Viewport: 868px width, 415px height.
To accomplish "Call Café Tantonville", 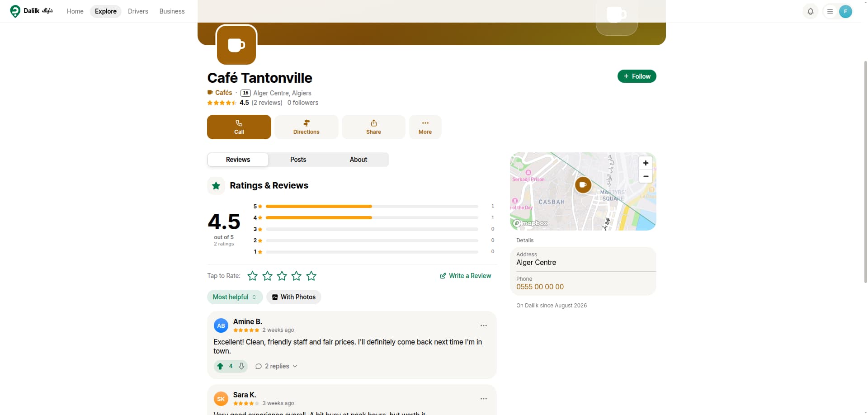I will point(239,127).
